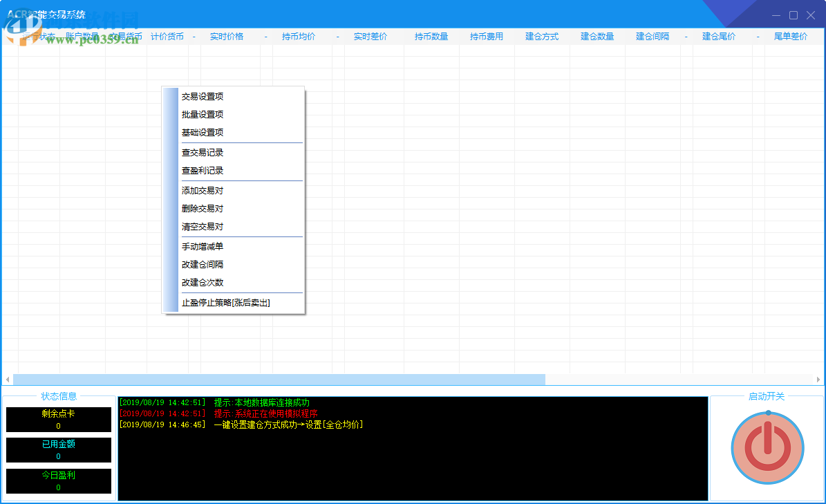826x504 pixels.
Task: Open 查盈利记录 profit records
Action: (x=203, y=171)
